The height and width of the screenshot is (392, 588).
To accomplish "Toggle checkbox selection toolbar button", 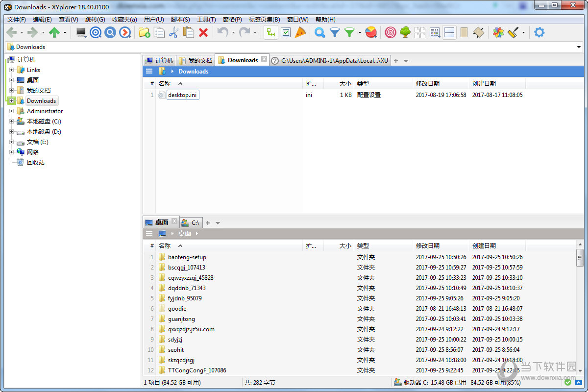I will (x=286, y=33).
